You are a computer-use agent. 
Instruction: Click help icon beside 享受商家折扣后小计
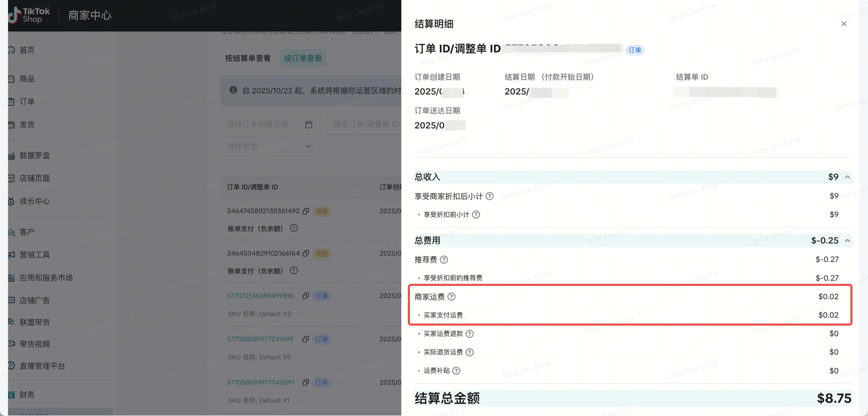point(490,196)
